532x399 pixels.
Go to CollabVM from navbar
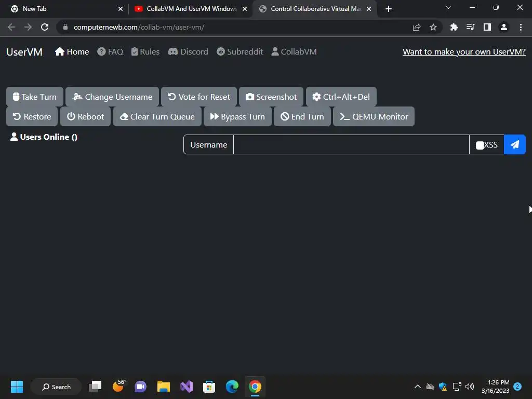click(x=294, y=51)
